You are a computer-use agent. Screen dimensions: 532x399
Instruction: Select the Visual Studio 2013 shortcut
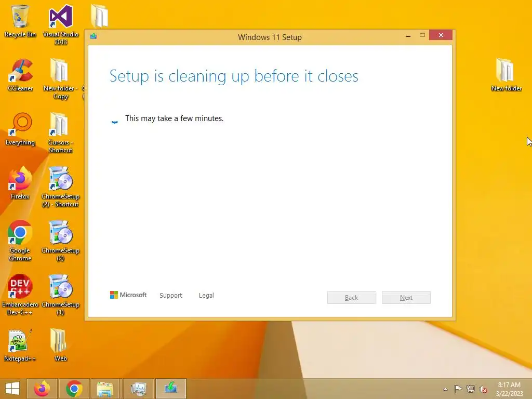pyautogui.click(x=61, y=24)
